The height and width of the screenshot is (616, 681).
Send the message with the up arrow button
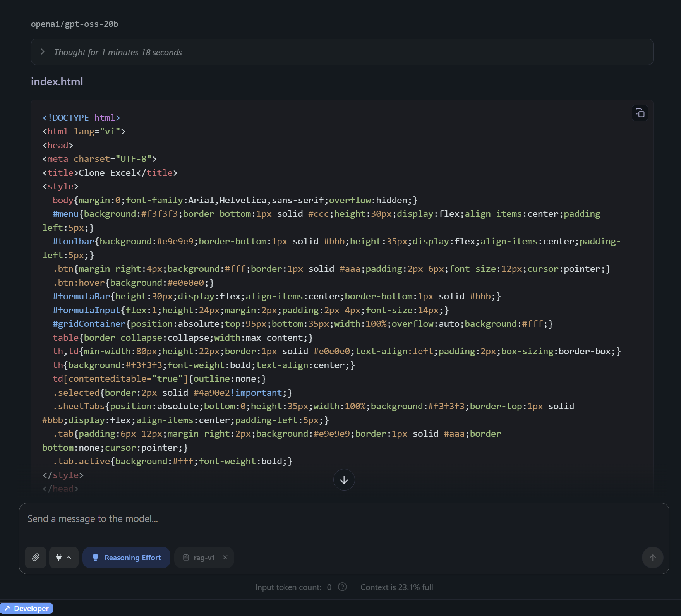[x=652, y=558]
